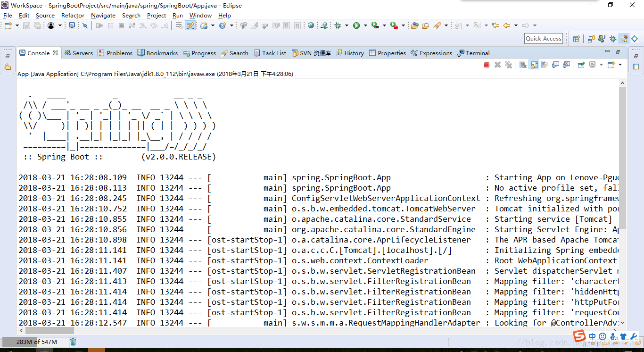The width and height of the screenshot is (644, 352).
Task: Click the Quick Access search field
Action: click(x=544, y=39)
